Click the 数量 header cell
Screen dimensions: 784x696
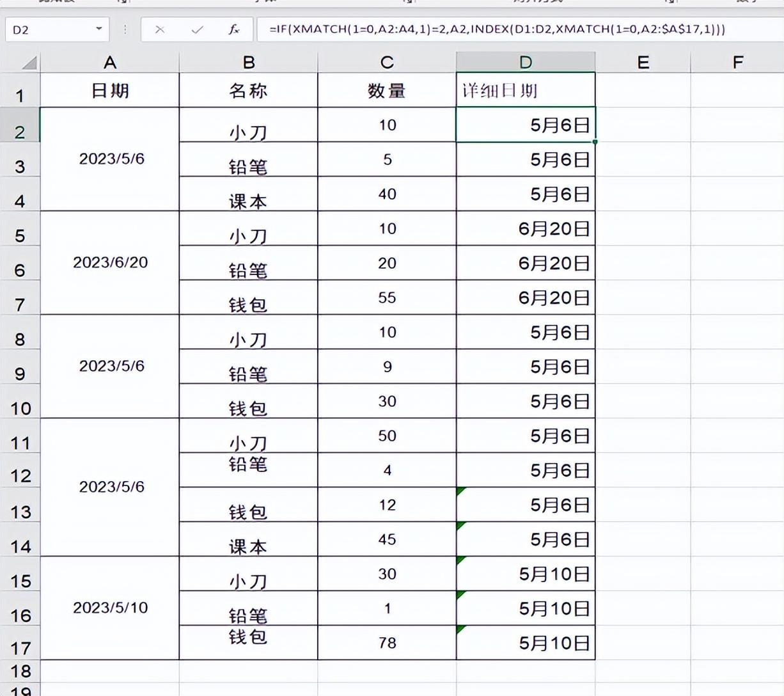[x=387, y=90]
